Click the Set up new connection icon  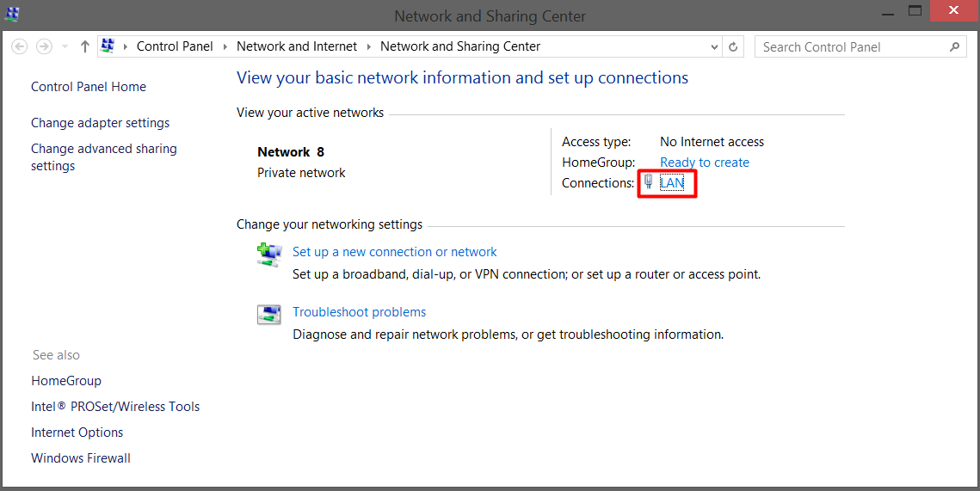268,254
